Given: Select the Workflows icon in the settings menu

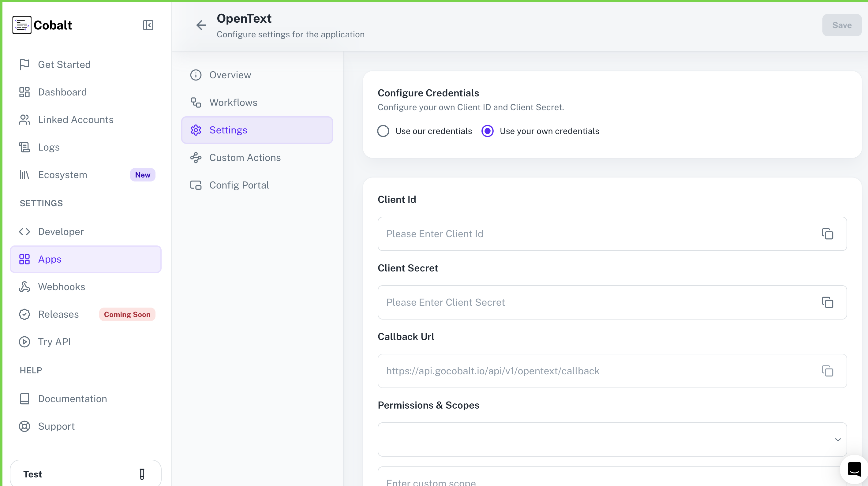Looking at the screenshot, I should tap(196, 103).
